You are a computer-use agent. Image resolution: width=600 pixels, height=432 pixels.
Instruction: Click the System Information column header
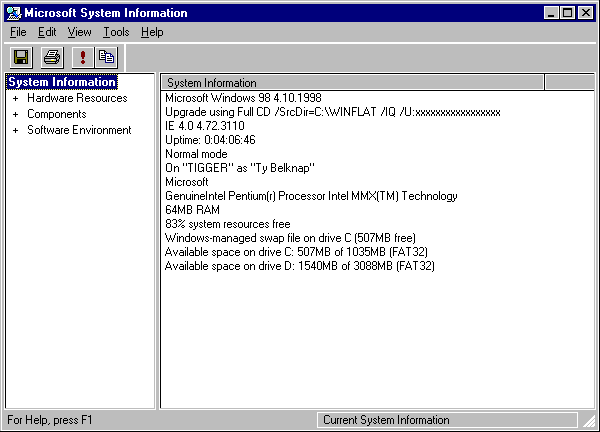(352, 83)
